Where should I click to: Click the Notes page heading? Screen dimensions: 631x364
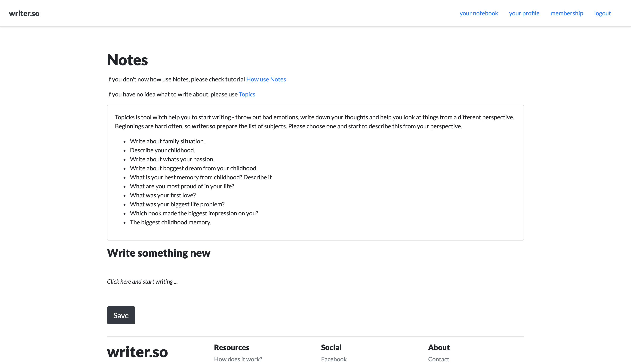click(127, 60)
